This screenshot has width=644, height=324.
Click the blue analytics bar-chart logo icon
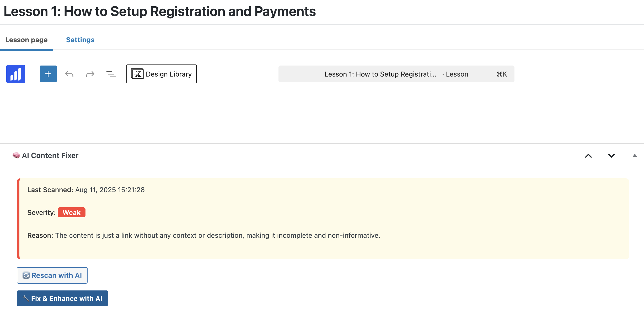coord(16,74)
